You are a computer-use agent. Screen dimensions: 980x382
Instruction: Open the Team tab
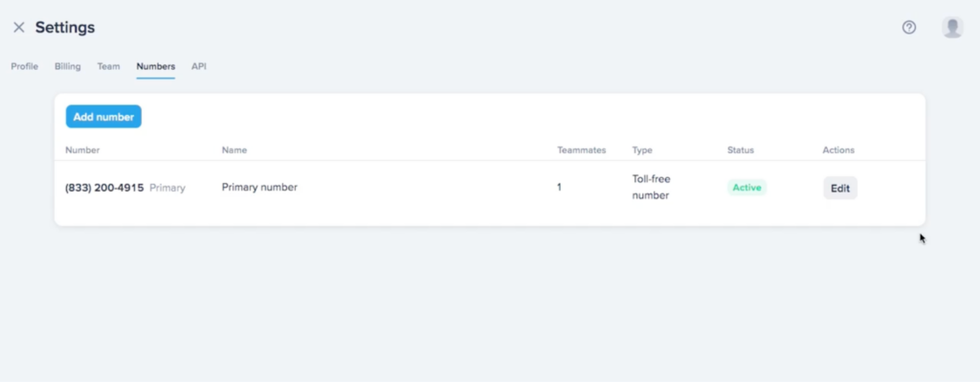click(109, 66)
